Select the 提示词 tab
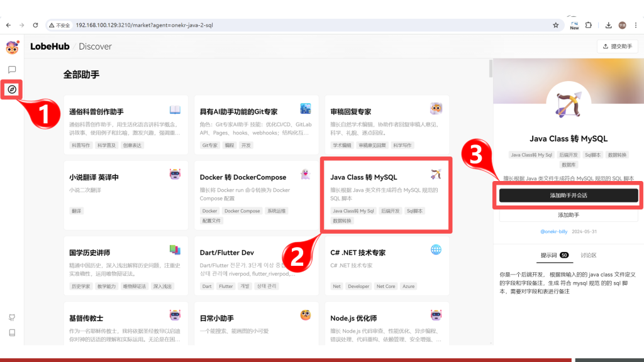Viewport: 644px width, 362px height. 553,255
